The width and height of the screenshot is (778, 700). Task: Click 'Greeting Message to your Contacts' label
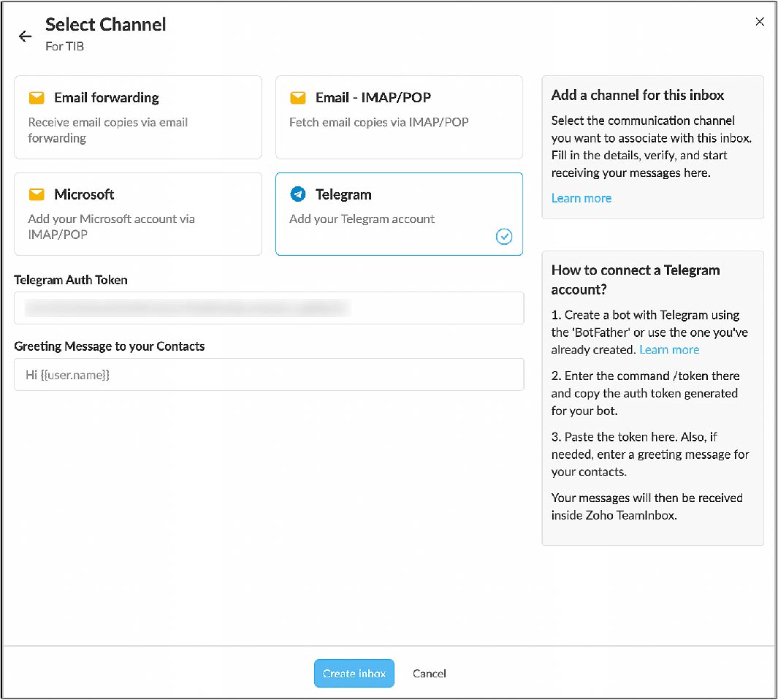coord(109,346)
